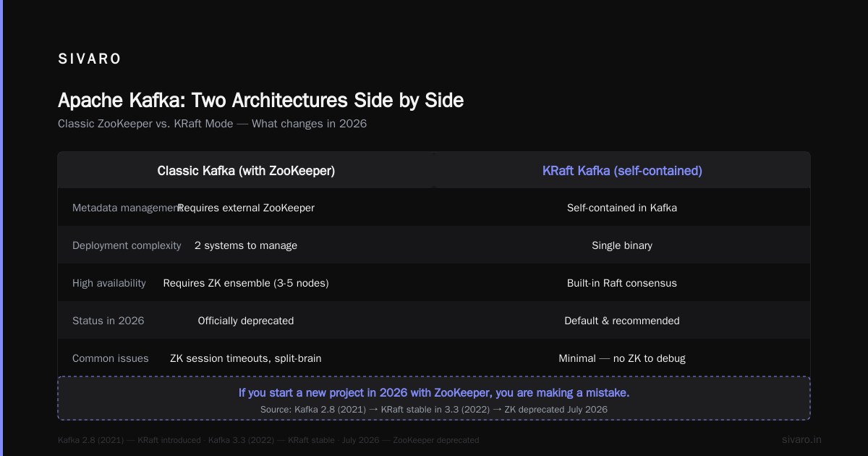Click the 'Deployment complexity' row label
Image resolution: width=868 pixels, height=456 pixels.
pos(127,245)
